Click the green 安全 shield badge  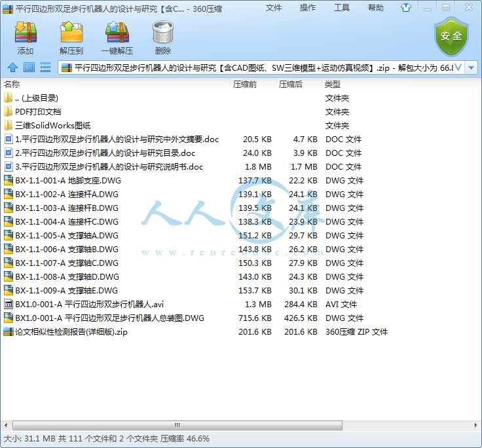(451, 36)
